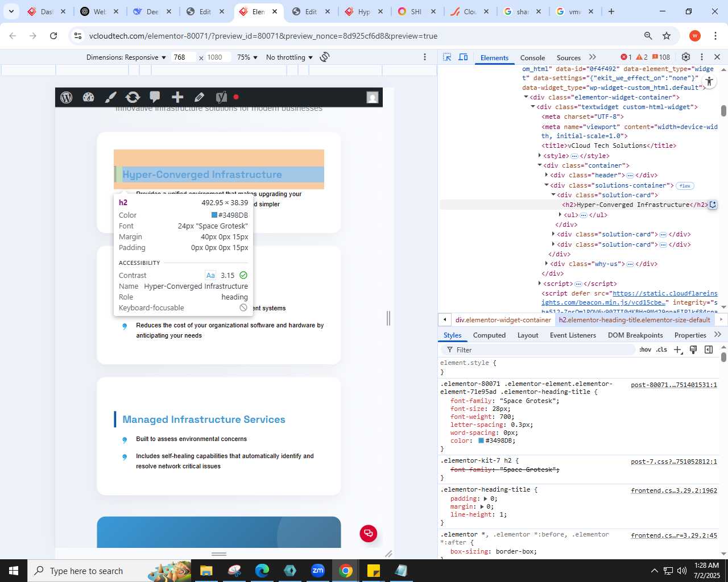Click the warnings count badge showing 2
This screenshot has width=728, height=582.
tap(642, 57)
